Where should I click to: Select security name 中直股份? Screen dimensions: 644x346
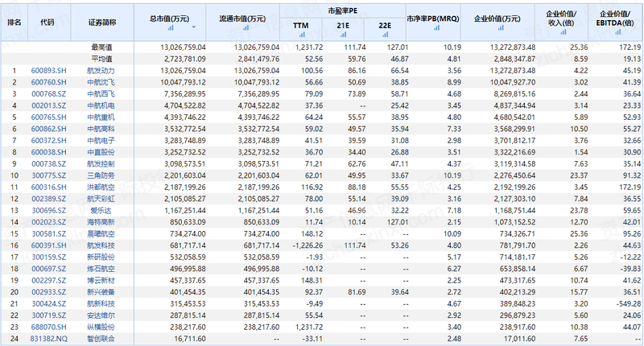(x=101, y=152)
